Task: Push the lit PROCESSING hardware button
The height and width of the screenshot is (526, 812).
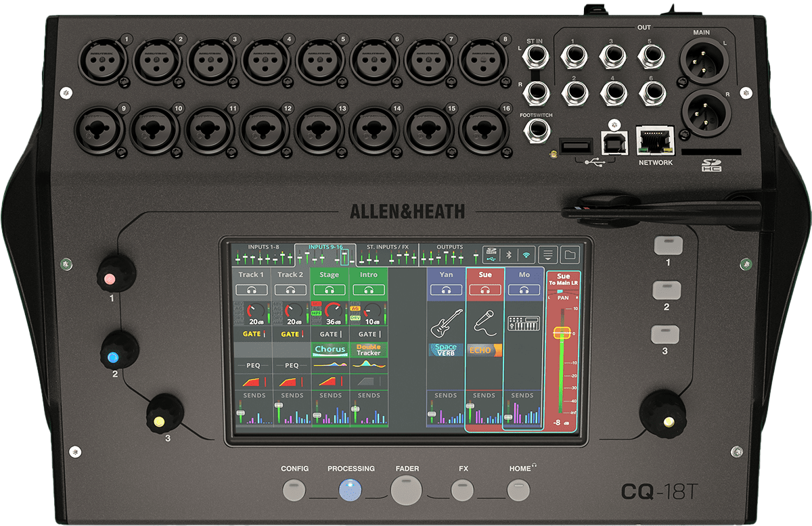Action: coord(351,490)
